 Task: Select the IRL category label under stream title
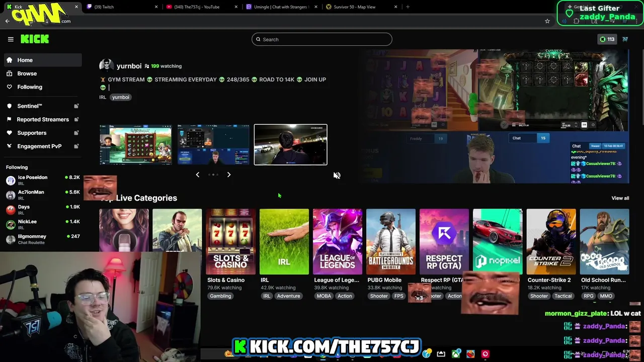[103, 97]
